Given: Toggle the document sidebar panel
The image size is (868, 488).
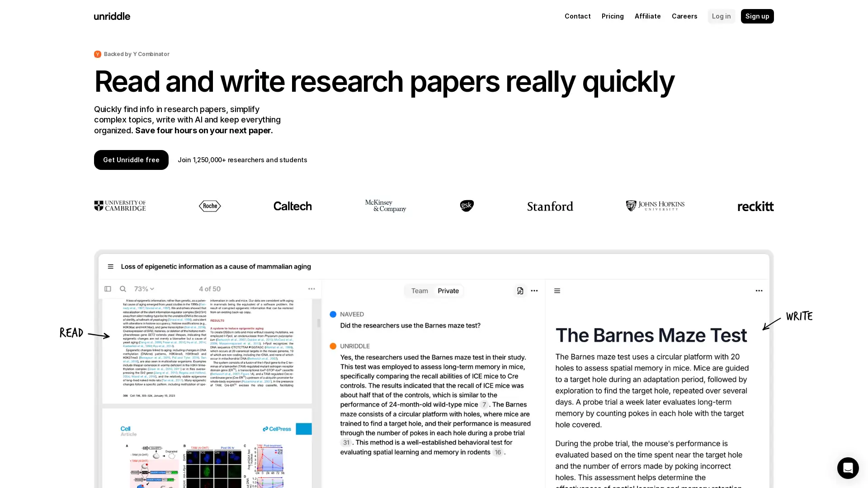Looking at the screenshot, I should (x=107, y=289).
